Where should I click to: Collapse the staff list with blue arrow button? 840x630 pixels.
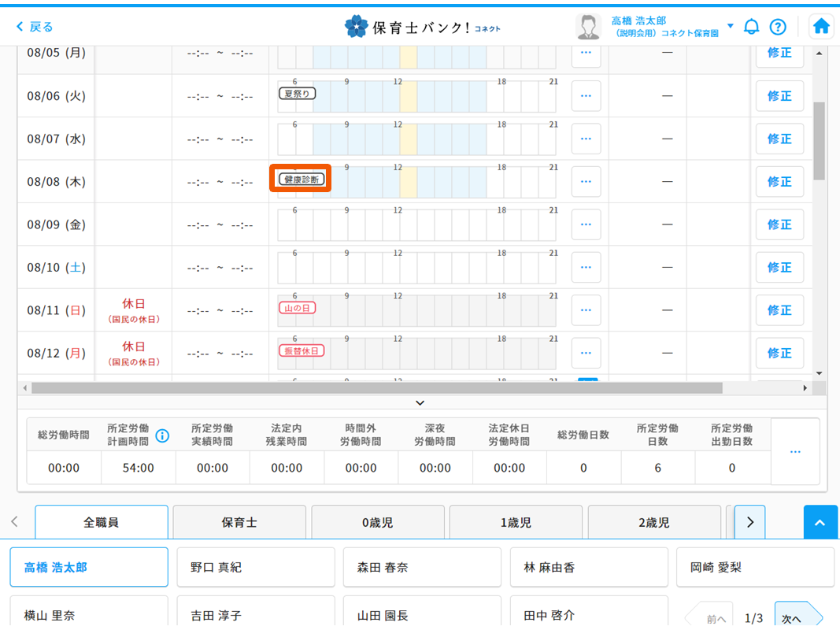(820, 522)
